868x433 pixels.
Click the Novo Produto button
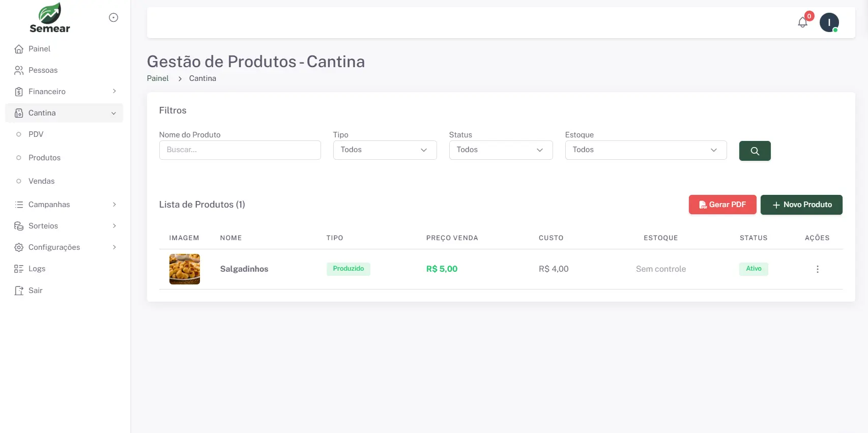[801, 205]
